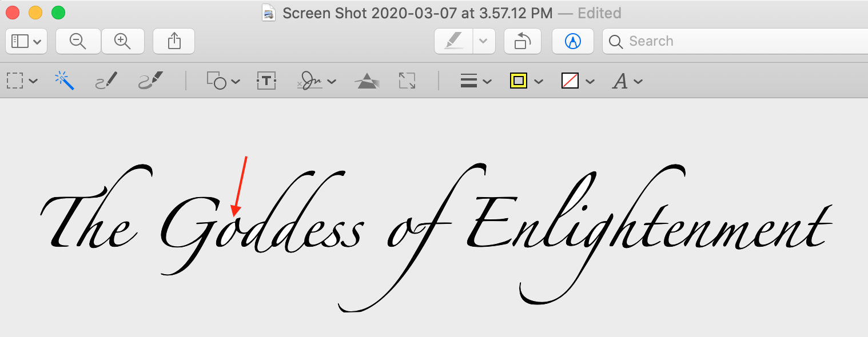868x337 pixels.
Task: Rotate the image with Rotate Left button
Action: (x=523, y=41)
